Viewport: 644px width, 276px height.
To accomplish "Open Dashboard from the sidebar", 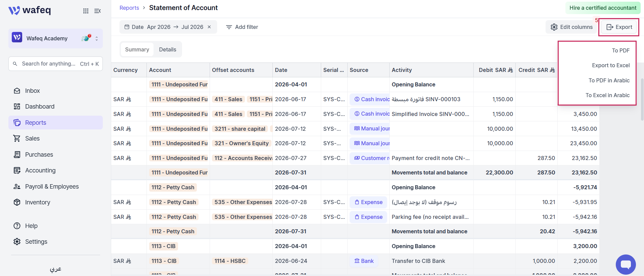I will pos(40,107).
